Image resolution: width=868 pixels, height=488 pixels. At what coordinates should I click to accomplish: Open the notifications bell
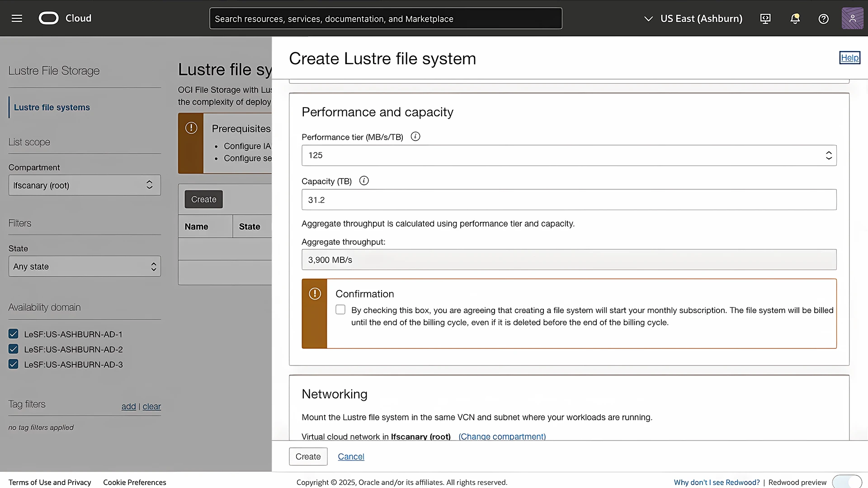point(795,19)
